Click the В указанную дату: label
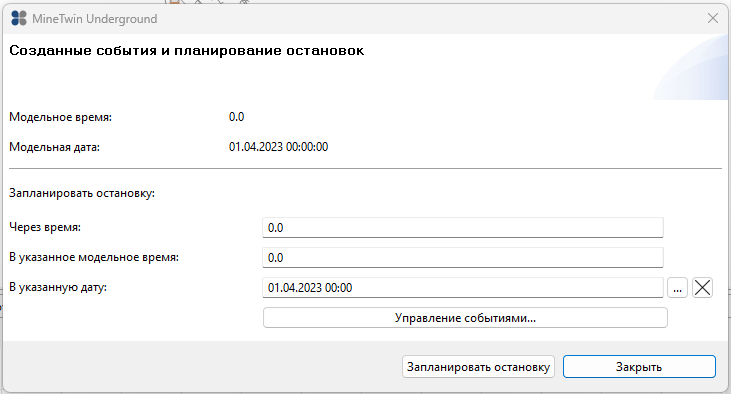 click(58, 287)
